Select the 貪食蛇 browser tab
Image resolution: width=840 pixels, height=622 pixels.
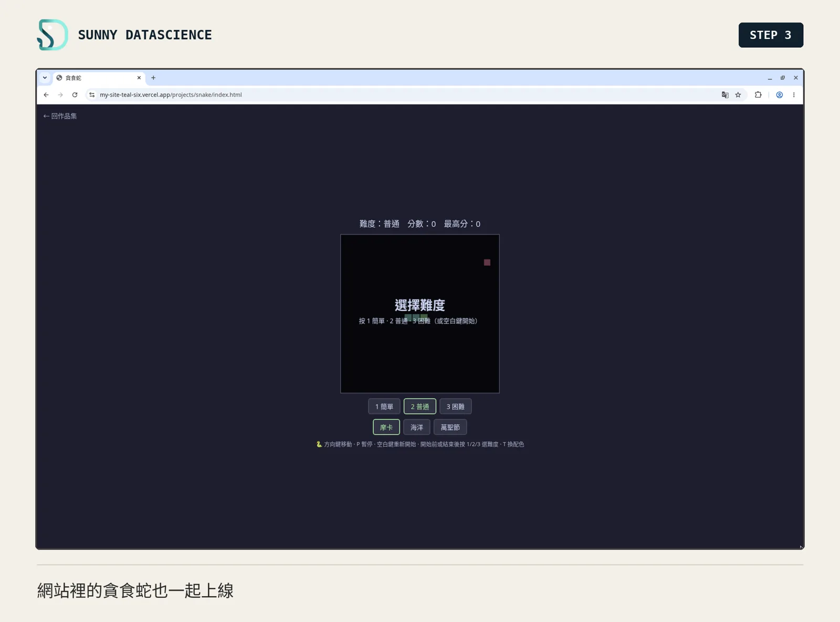(x=99, y=78)
